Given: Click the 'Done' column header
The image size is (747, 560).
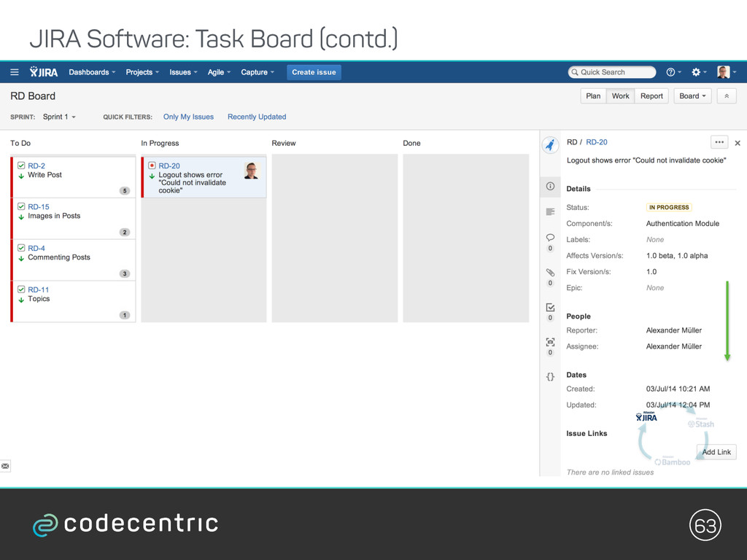Looking at the screenshot, I should click(x=411, y=143).
